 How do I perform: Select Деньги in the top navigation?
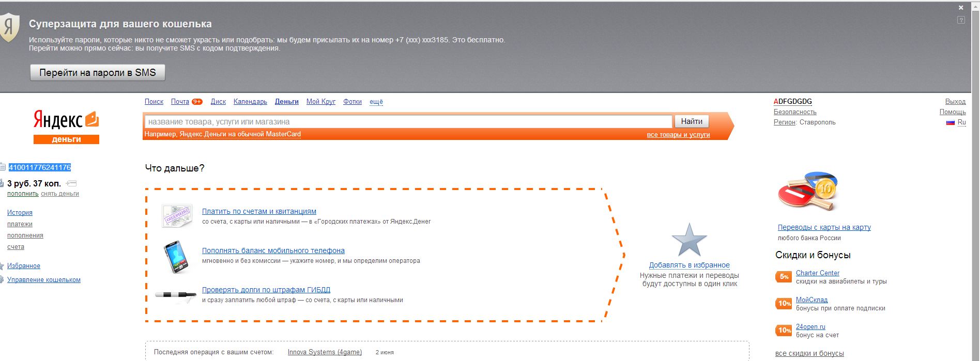(x=287, y=102)
